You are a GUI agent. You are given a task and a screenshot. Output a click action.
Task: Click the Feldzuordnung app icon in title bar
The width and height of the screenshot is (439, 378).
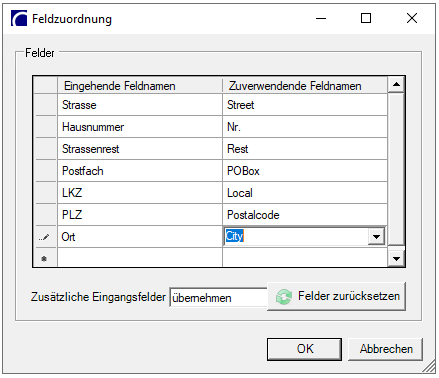19,18
